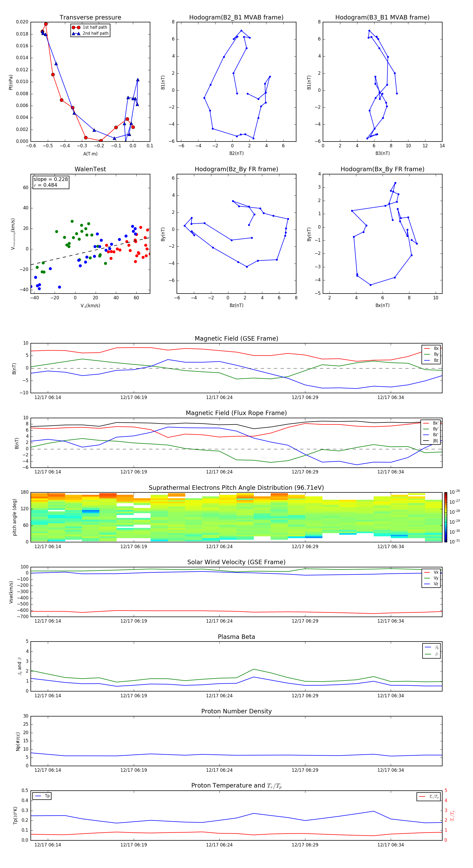Click the 'A(T·m)' x-axis label

click(x=90, y=154)
